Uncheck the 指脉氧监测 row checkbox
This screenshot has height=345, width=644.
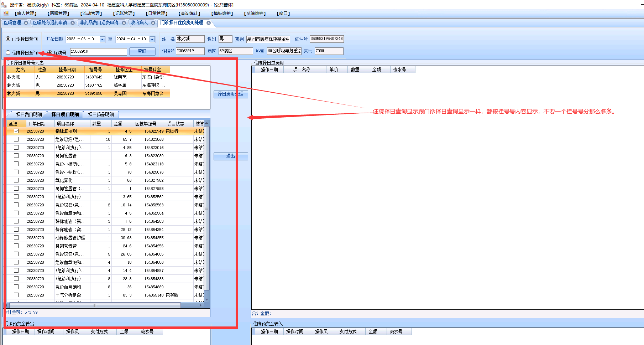pyautogui.click(x=16, y=131)
